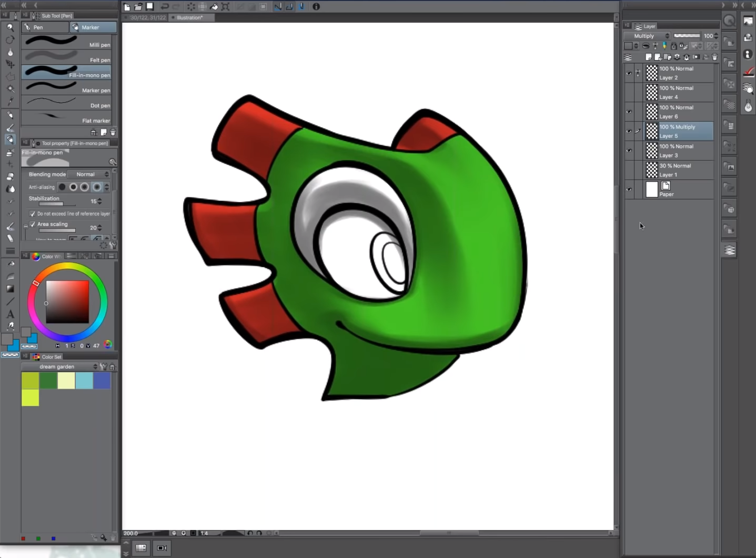Select the Text tool

pos(10,314)
